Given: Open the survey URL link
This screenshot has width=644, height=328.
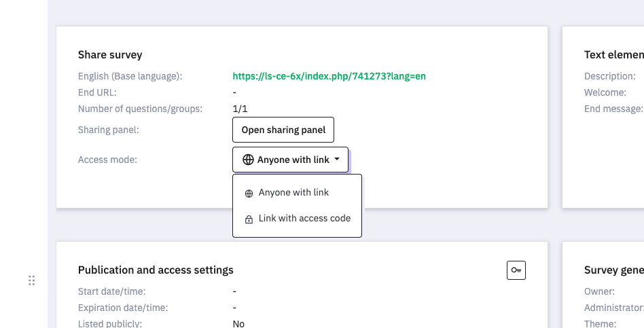Looking at the screenshot, I should coord(329,76).
